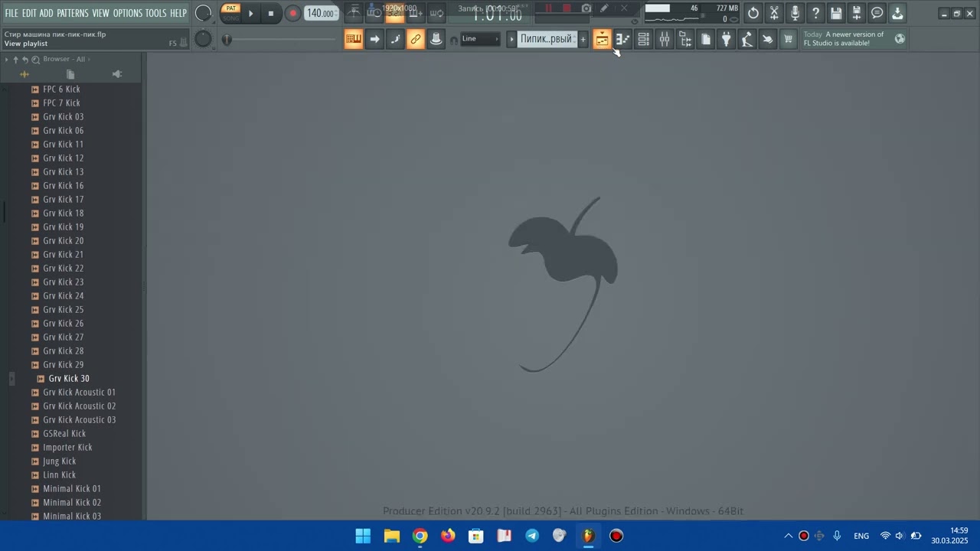
Task: Add new pattern with plus button
Action: [x=583, y=39]
